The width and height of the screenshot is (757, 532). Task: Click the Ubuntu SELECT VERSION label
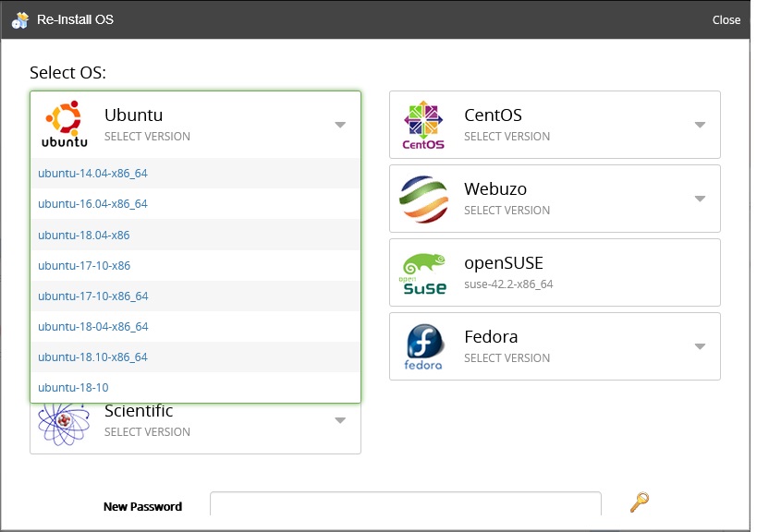coord(147,137)
